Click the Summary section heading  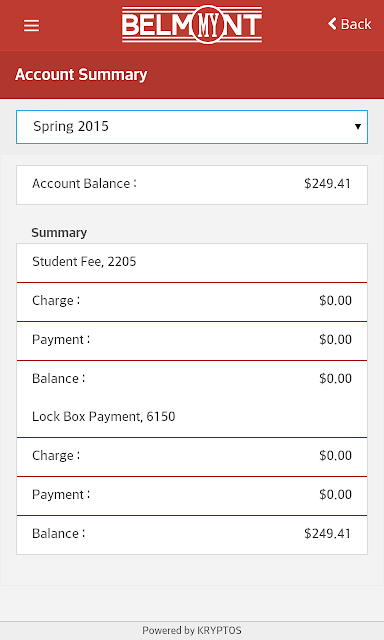[x=59, y=233]
